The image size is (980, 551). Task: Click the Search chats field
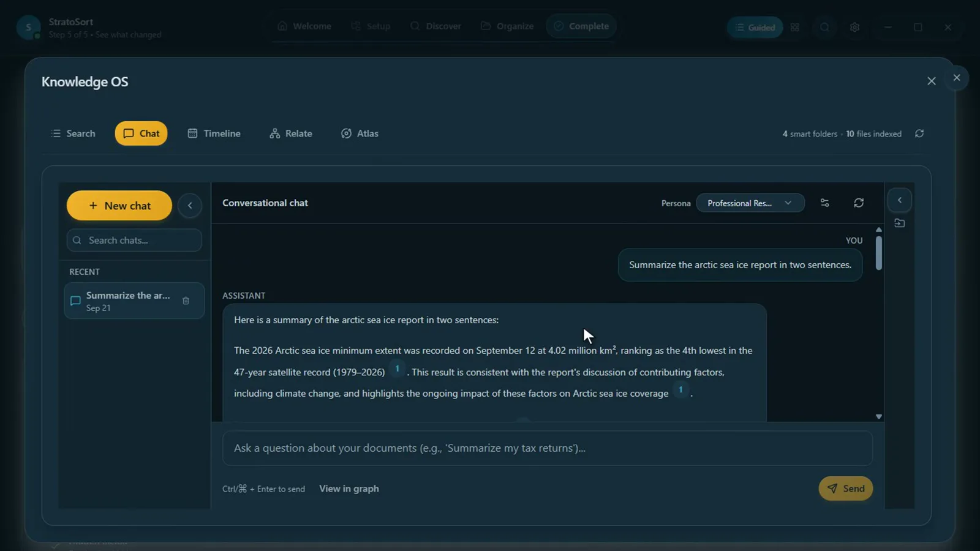click(134, 241)
